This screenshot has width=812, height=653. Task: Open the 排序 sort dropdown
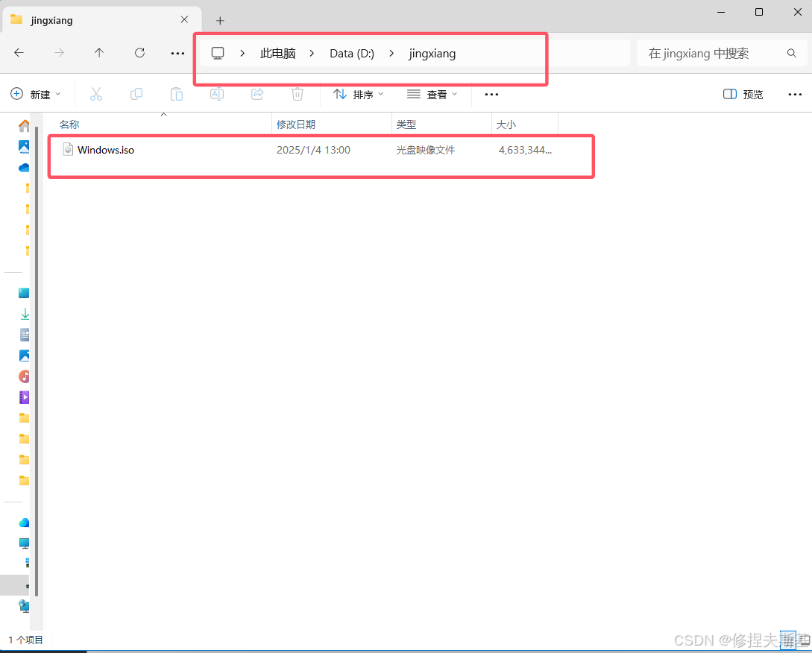pos(358,94)
